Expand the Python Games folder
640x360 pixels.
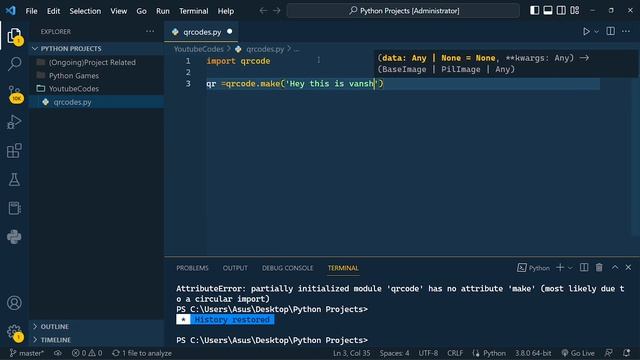coord(96,76)
